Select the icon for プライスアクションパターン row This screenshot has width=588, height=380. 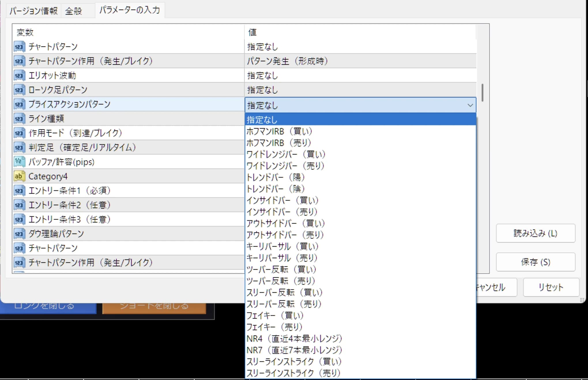tap(19, 104)
